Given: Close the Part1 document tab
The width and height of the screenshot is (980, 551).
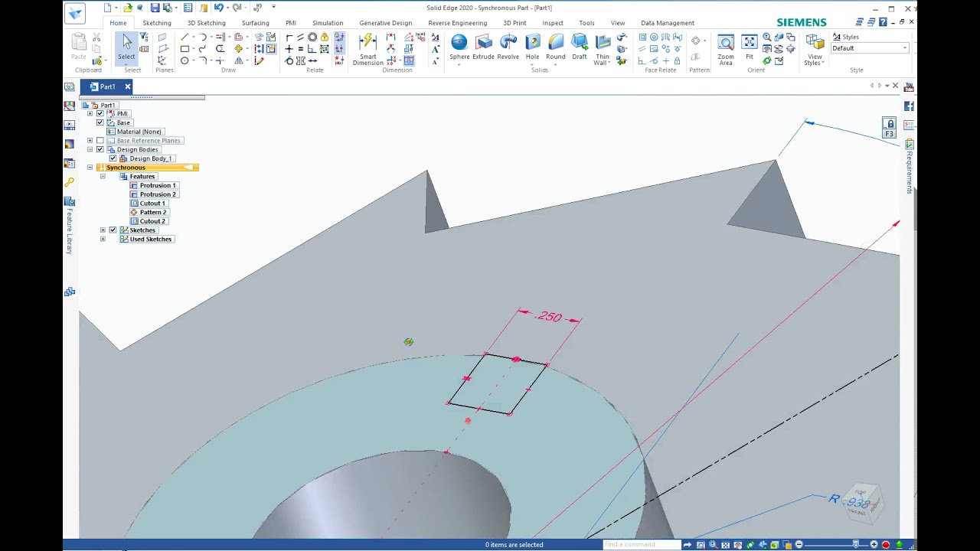Looking at the screenshot, I should click(x=128, y=86).
